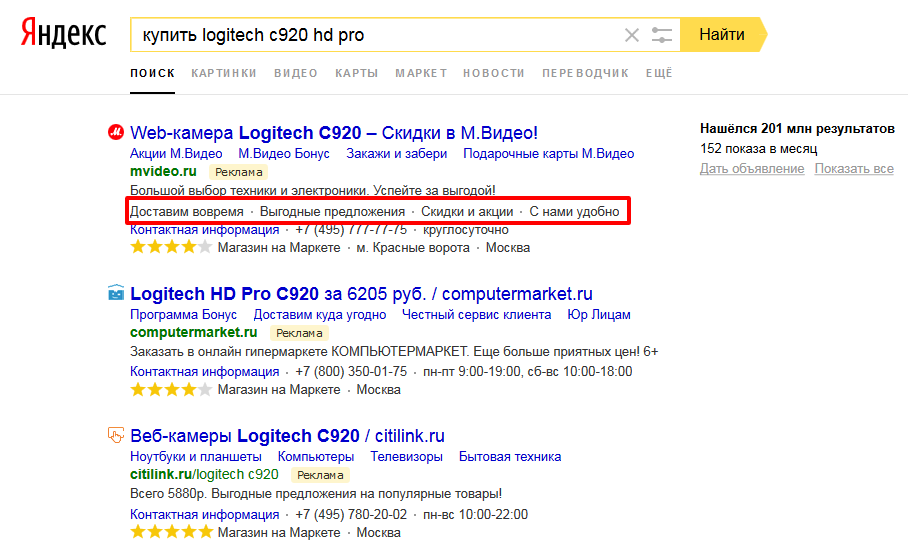Open computermarket.ru Контактная информация link
Viewport: 908px width, 558px height.
pyautogui.click(x=204, y=372)
